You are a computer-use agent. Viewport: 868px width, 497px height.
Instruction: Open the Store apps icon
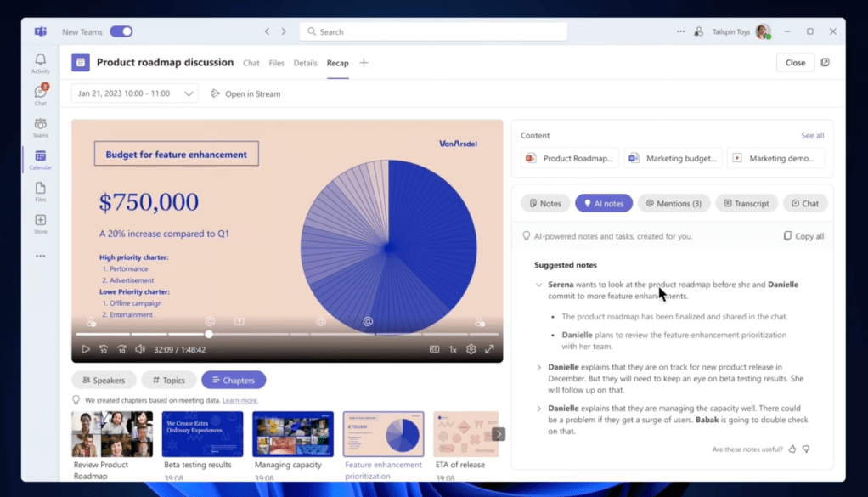(40, 223)
